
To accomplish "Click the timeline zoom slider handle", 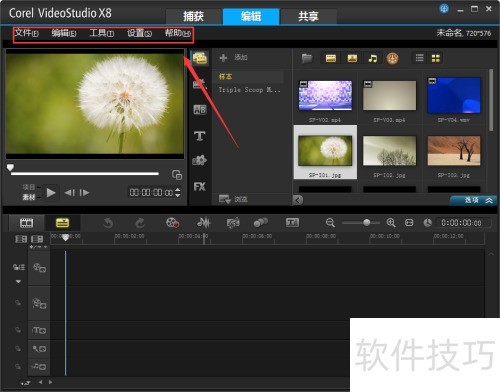I will click(x=366, y=223).
